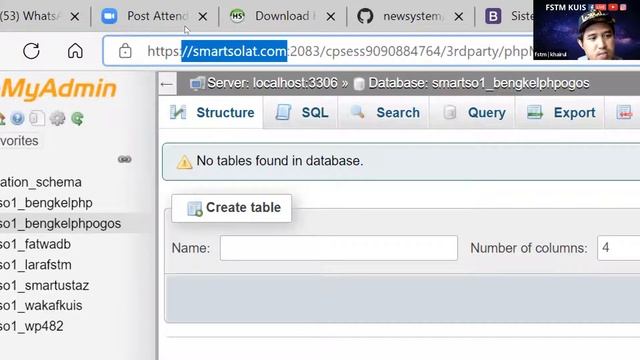
Task: Toggle the link with main panel chain icon
Action: point(124,159)
